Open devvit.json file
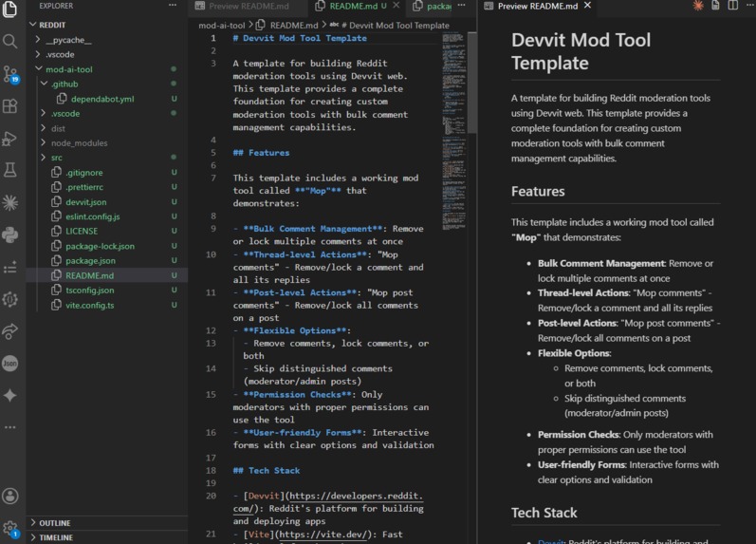 pyautogui.click(x=85, y=202)
